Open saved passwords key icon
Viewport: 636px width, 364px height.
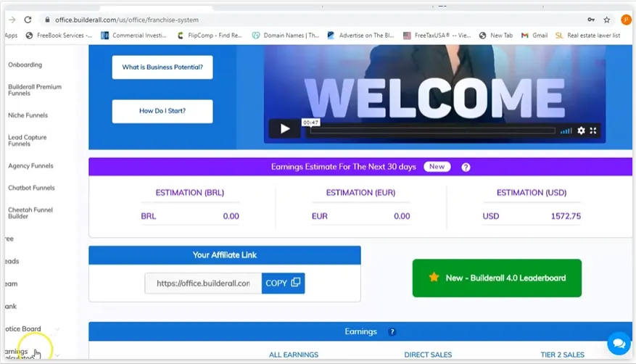click(591, 20)
